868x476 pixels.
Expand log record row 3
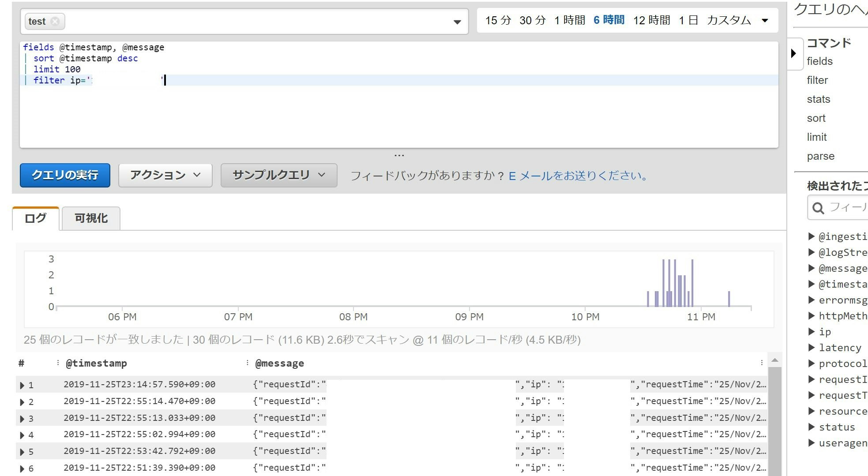click(22, 419)
